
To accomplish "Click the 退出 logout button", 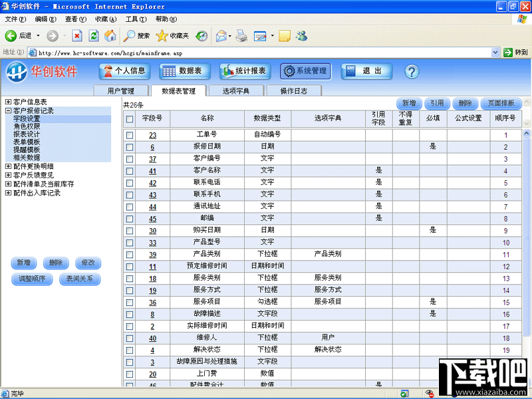I will (366, 71).
